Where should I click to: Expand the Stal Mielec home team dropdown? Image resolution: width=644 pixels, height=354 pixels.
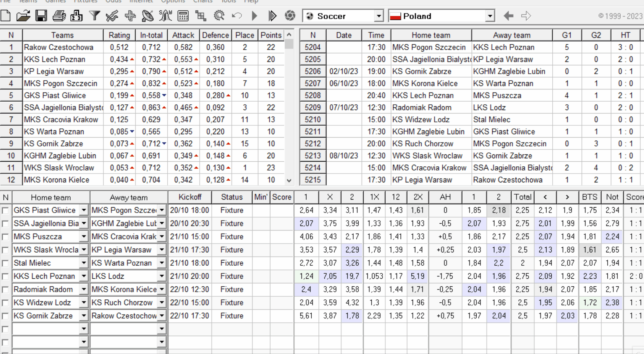pos(84,263)
